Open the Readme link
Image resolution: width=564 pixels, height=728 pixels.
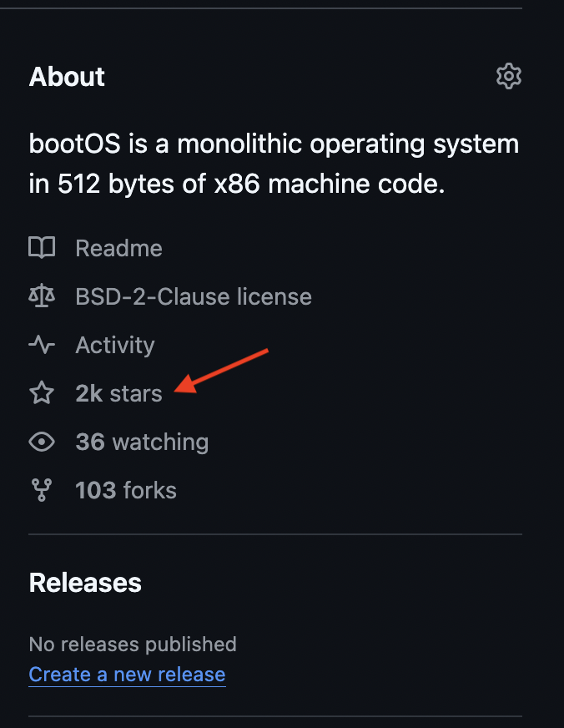click(118, 248)
